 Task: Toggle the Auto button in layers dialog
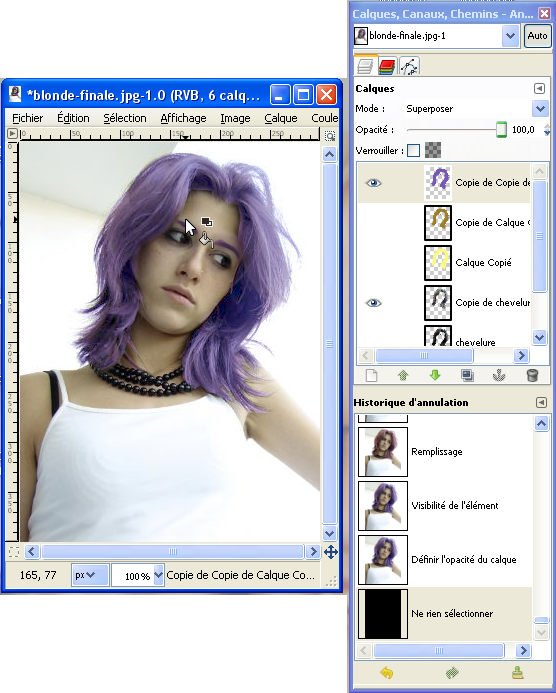click(537, 35)
